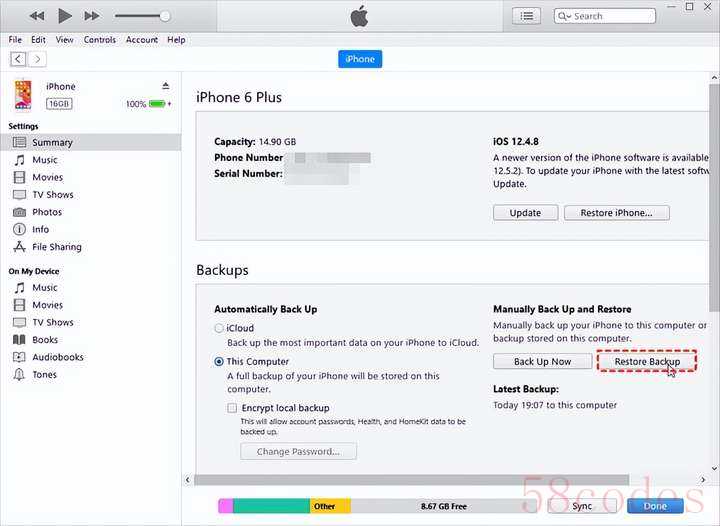720x526 pixels.
Task: Skip forward to the next track
Action: pyautogui.click(x=92, y=16)
